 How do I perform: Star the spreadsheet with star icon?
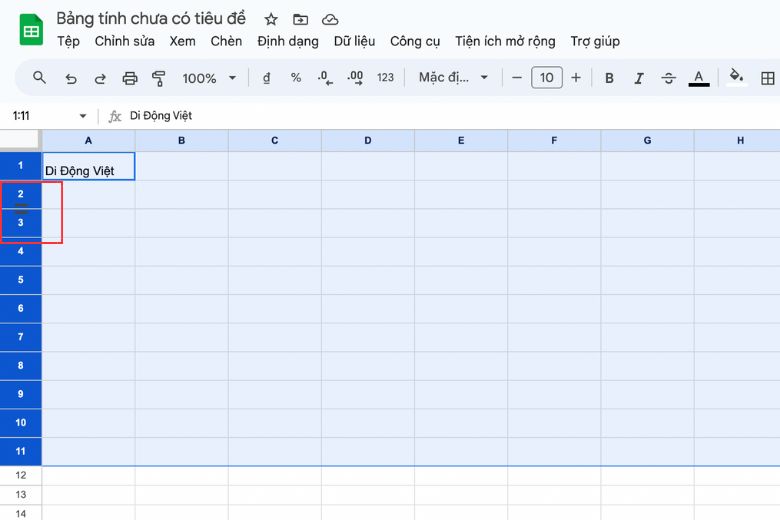(x=271, y=19)
